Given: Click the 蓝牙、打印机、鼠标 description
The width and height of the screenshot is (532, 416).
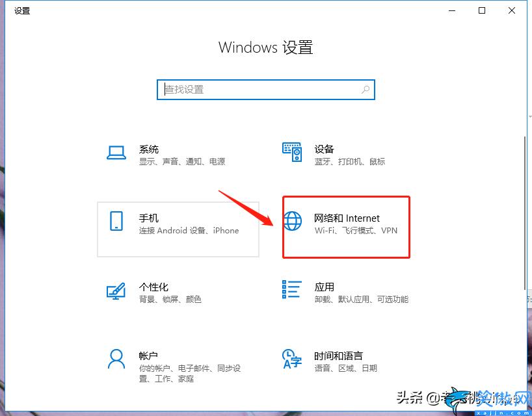Looking at the screenshot, I should pos(350,162).
